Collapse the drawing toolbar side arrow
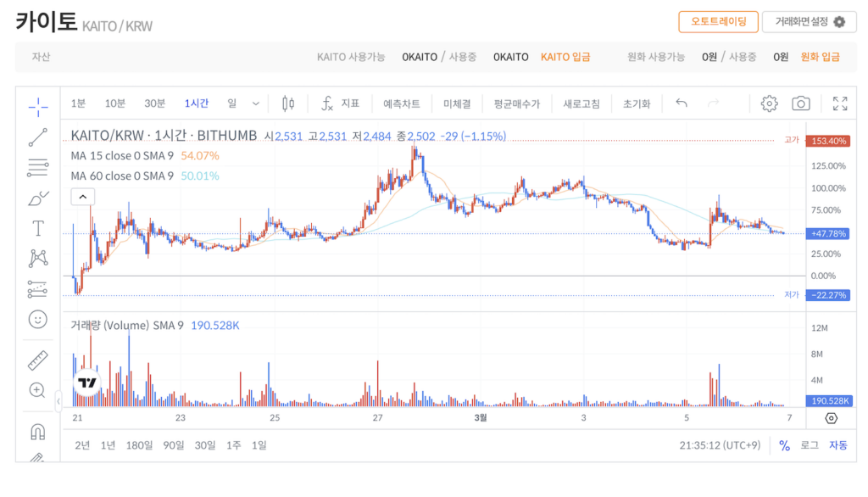The image size is (868, 497). pyautogui.click(x=58, y=401)
